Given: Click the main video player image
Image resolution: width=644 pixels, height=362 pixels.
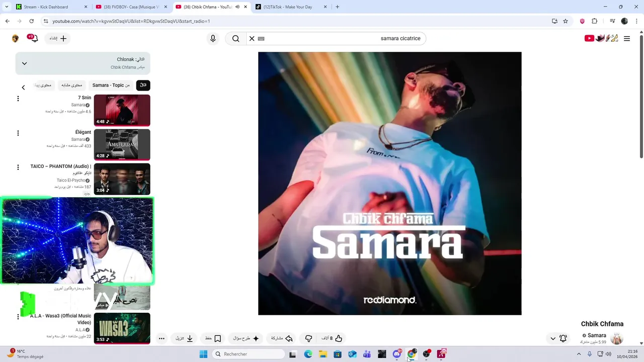Looking at the screenshot, I should point(389,184).
